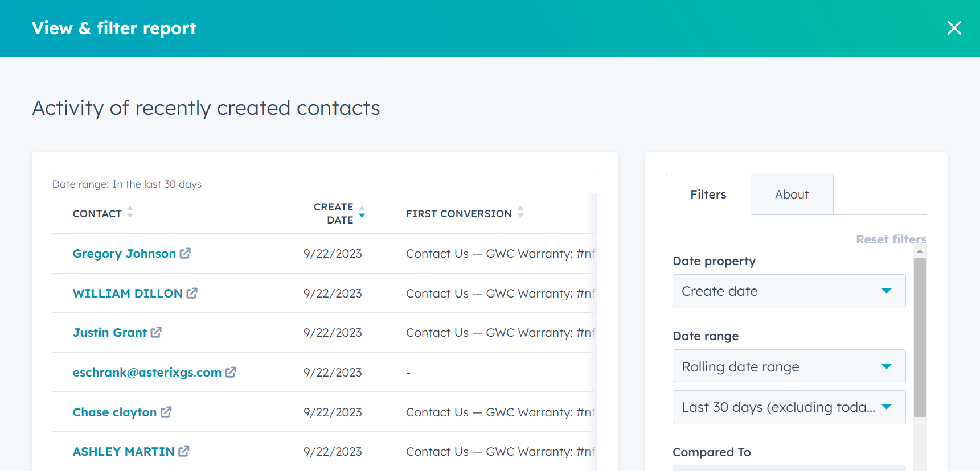The width and height of the screenshot is (980, 471).
Task: Expand Last 30 days range selector
Action: (x=789, y=407)
